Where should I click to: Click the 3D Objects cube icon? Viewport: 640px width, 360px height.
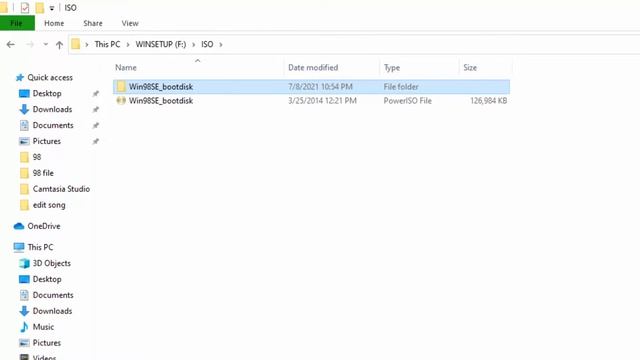tap(24, 263)
